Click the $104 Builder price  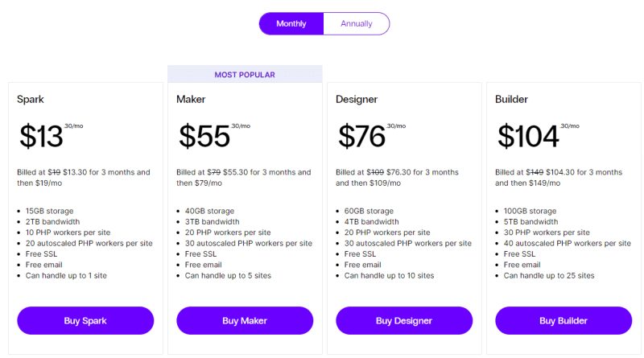coord(528,136)
